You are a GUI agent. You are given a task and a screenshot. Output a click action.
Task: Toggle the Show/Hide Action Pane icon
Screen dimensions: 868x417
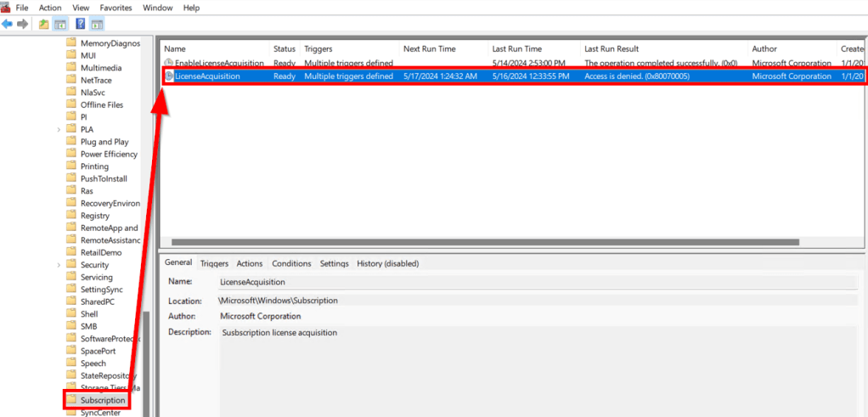click(x=97, y=24)
